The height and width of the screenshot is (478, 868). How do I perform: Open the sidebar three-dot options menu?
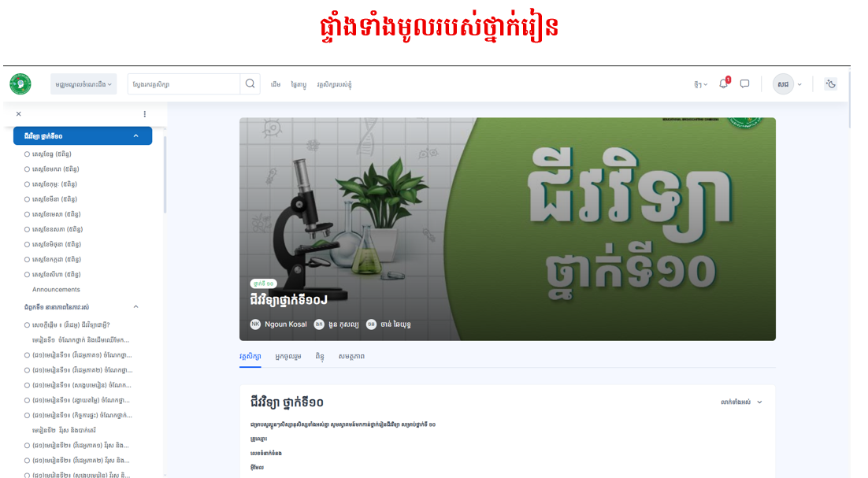(145, 114)
